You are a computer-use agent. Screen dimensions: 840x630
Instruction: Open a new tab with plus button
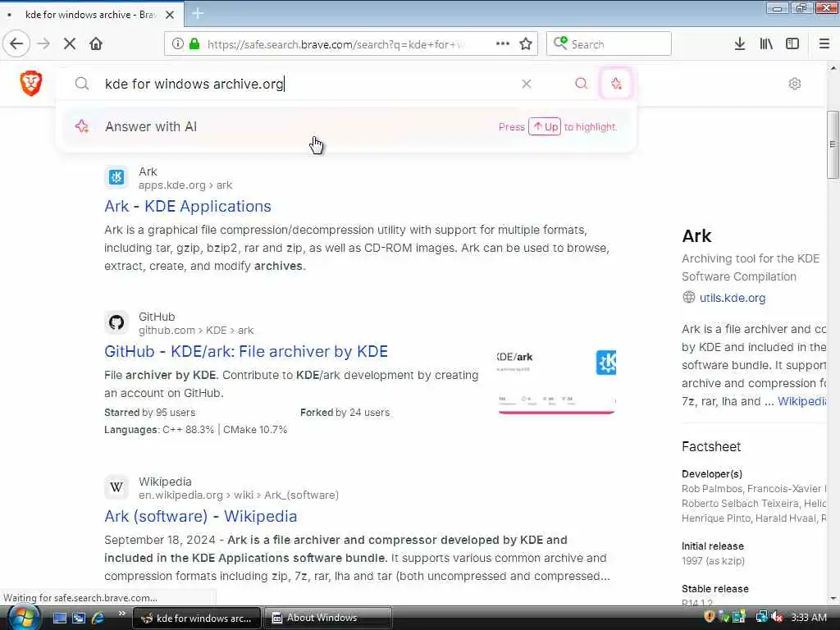tap(198, 14)
